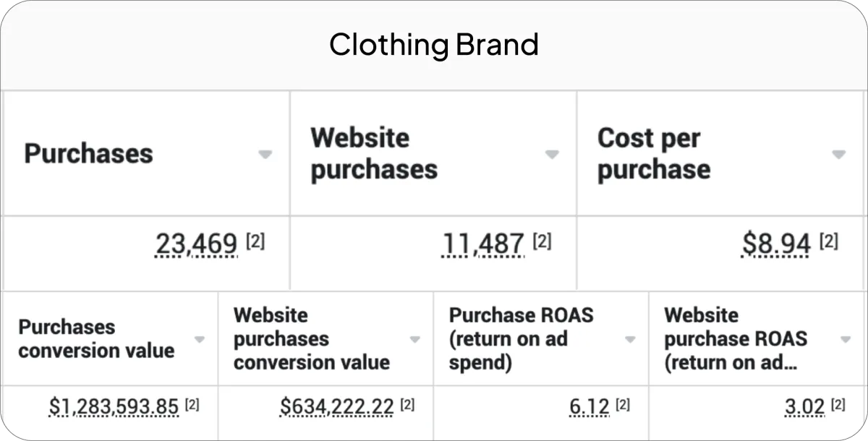Click the 3.02 website purchase ROAS value

pyautogui.click(x=805, y=407)
